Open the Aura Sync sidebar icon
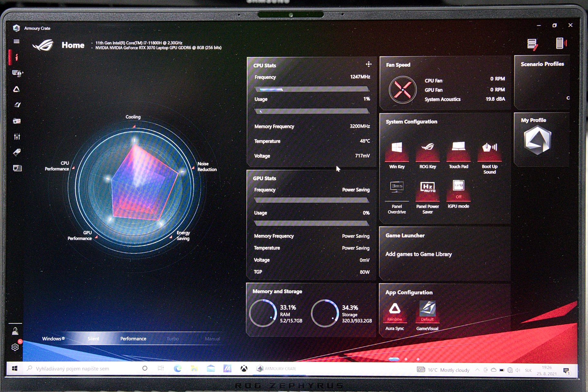 coord(17,89)
